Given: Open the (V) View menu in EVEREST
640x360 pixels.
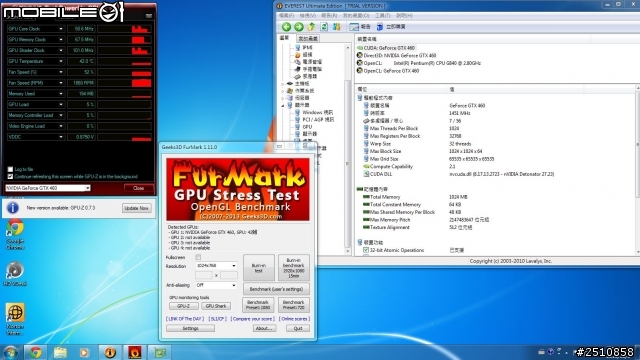Looking at the screenshot, I should [308, 16].
